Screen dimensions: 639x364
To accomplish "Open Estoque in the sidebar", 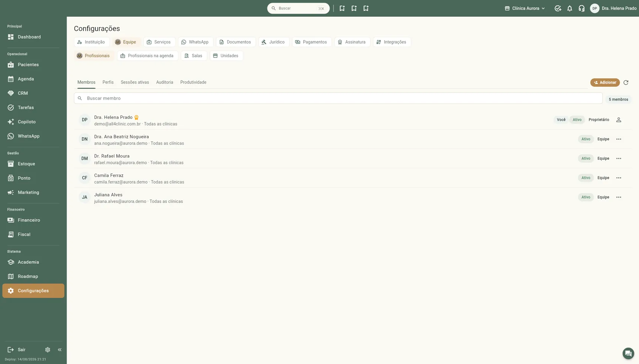I will [x=33, y=164].
